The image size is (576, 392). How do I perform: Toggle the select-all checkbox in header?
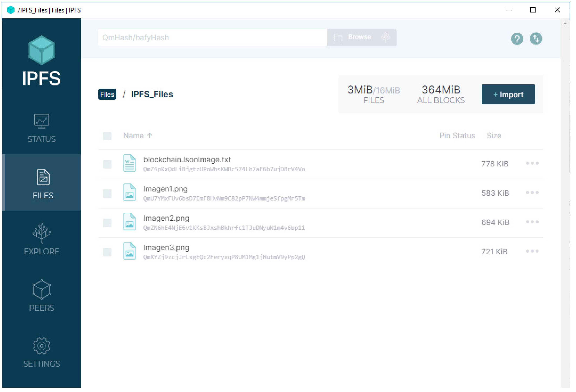point(107,136)
